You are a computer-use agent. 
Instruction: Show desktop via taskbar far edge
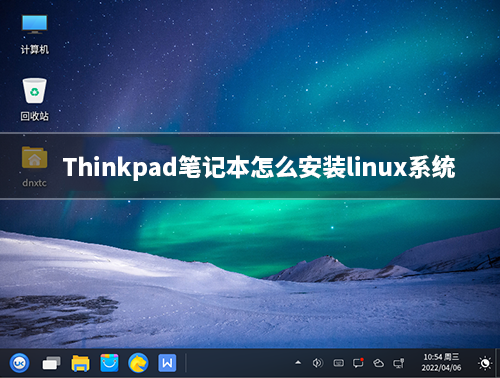[498, 363]
